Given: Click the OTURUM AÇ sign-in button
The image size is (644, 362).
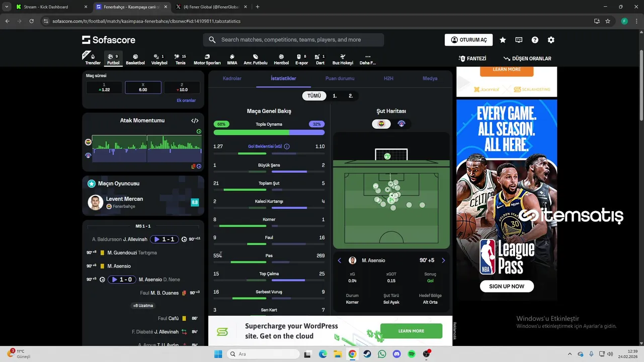Looking at the screenshot, I should (468, 40).
